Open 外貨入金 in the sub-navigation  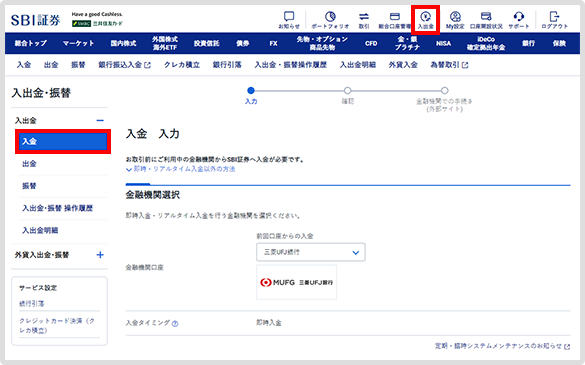[403, 65]
